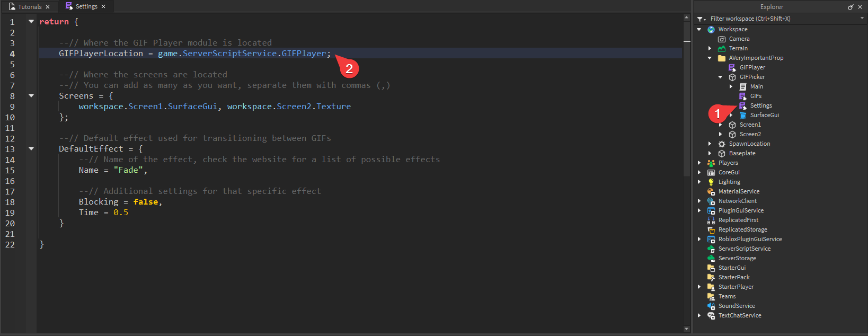
Task: Select the Settings script tab
Action: point(86,6)
